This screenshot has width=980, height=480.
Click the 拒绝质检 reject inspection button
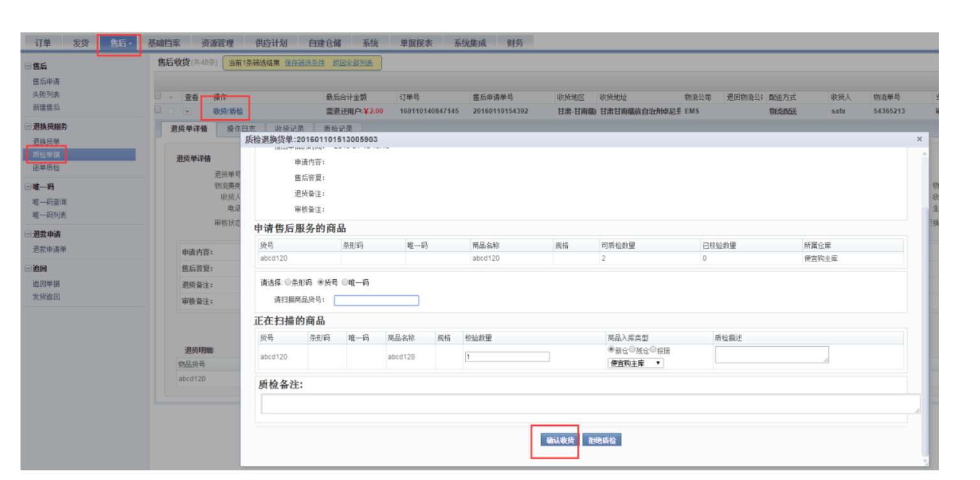600,439
